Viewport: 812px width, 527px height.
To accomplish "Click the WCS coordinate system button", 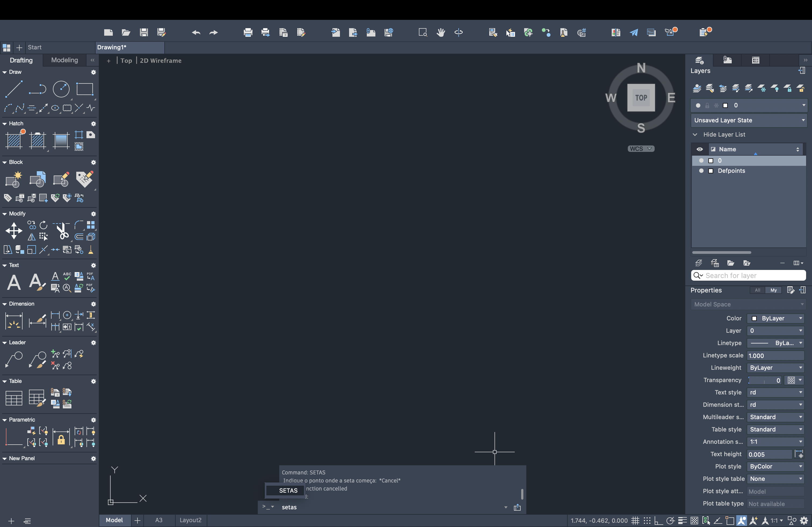I will 641,149.
